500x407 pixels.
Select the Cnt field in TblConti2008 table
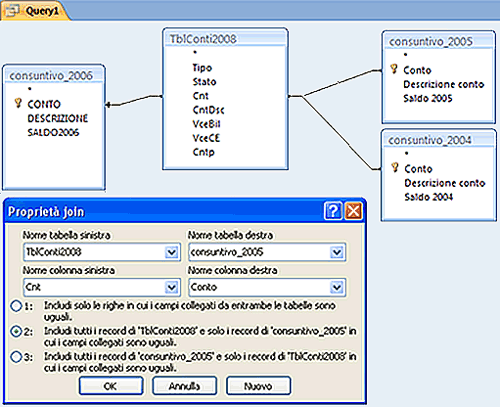pos(201,96)
